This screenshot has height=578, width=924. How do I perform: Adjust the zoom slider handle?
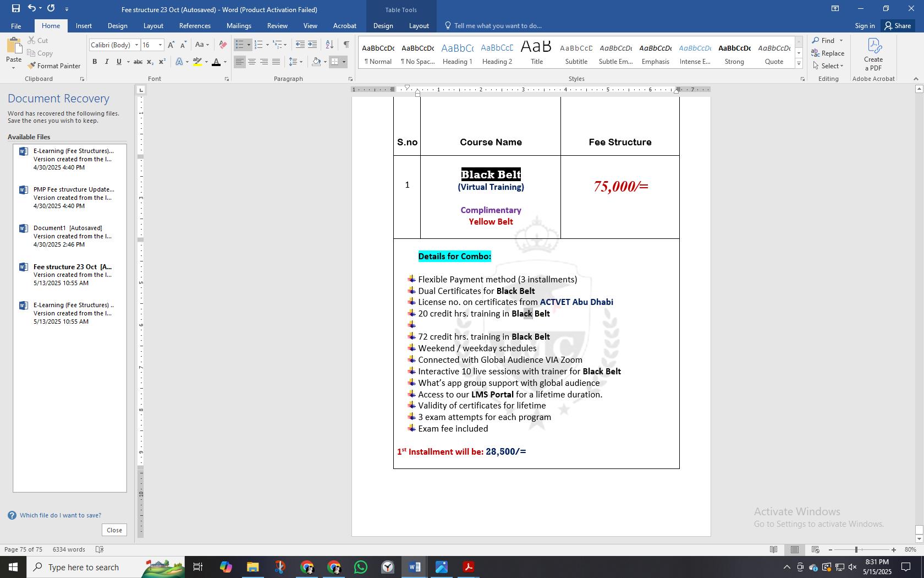pos(856,549)
